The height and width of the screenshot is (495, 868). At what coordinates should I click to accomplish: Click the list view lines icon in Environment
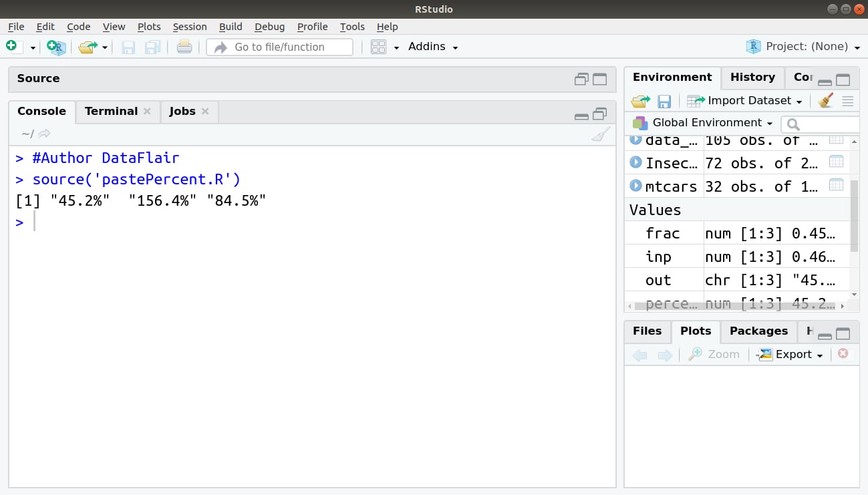point(848,101)
